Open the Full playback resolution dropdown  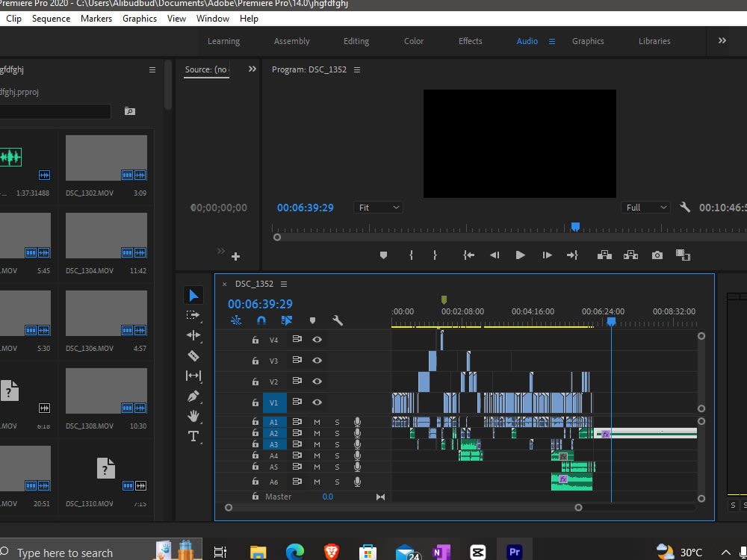[x=645, y=207]
